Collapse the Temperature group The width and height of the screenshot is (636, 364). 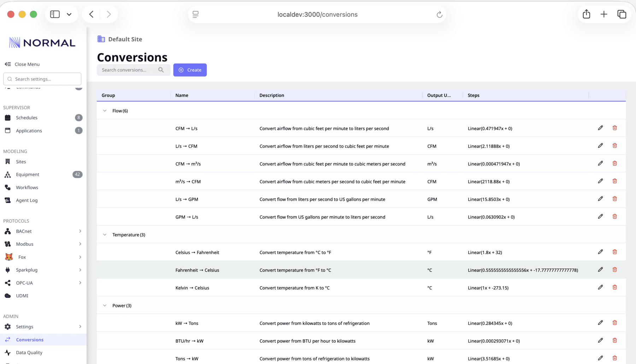point(105,235)
